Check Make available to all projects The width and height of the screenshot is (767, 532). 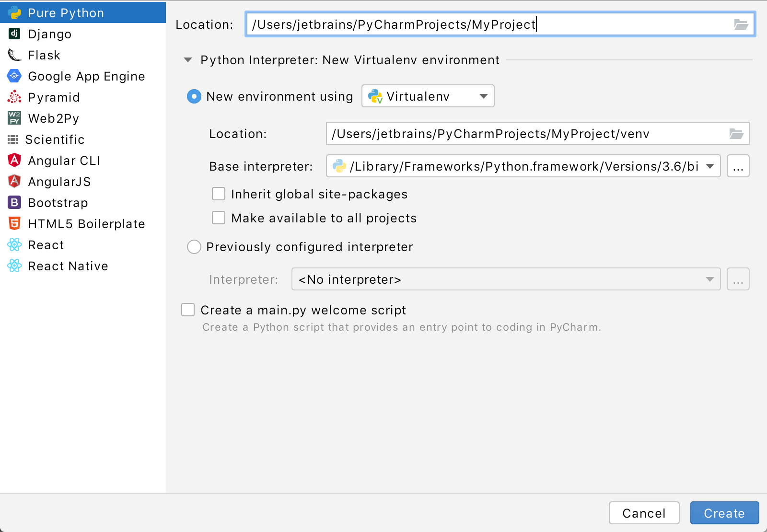coord(218,218)
